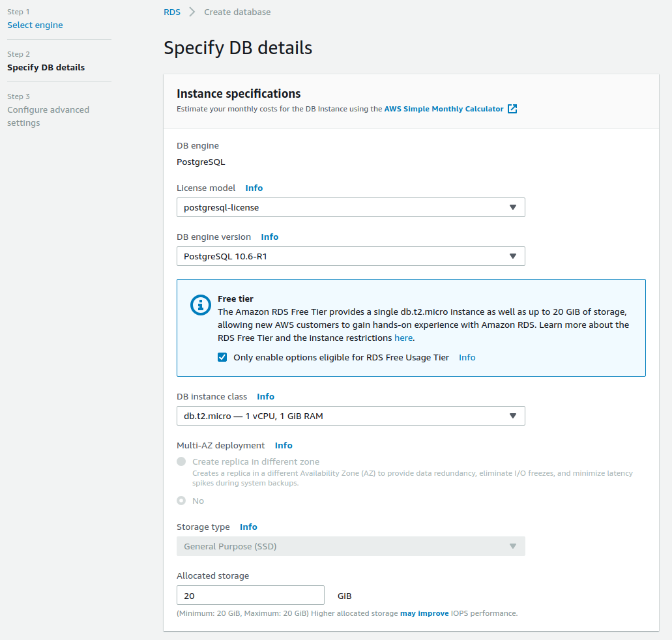Image resolution: width=672 pixels, height=640 pixels.
Task: Open the AWS Simple Monthly Calculator external link icon
Action: (x=512, y=109)
